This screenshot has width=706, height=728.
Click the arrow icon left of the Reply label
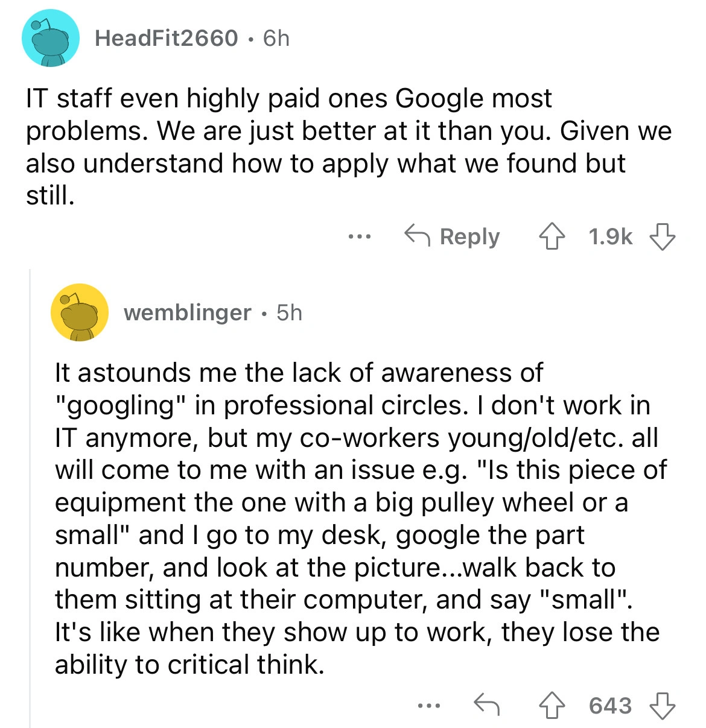[417, 236]
